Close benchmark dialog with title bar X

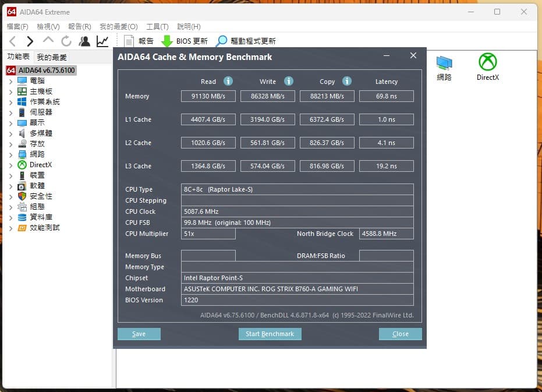(413, 55)
